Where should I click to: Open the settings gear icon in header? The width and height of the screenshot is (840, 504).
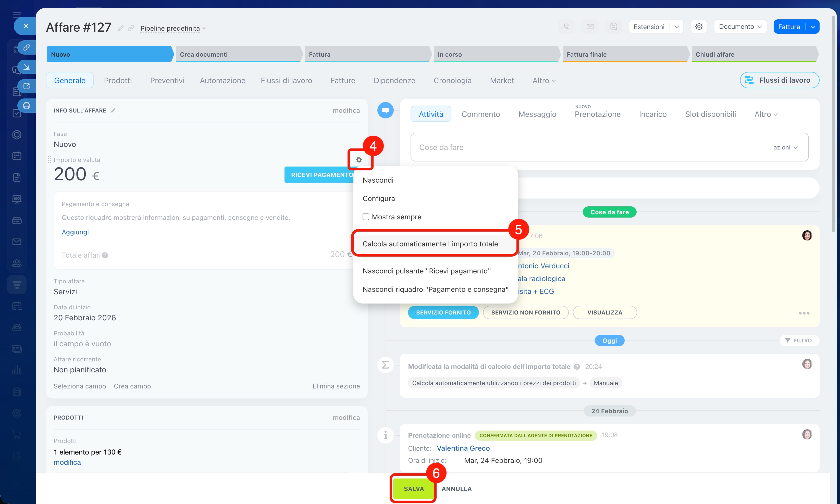pyautogui.click(x=698, y=27)
